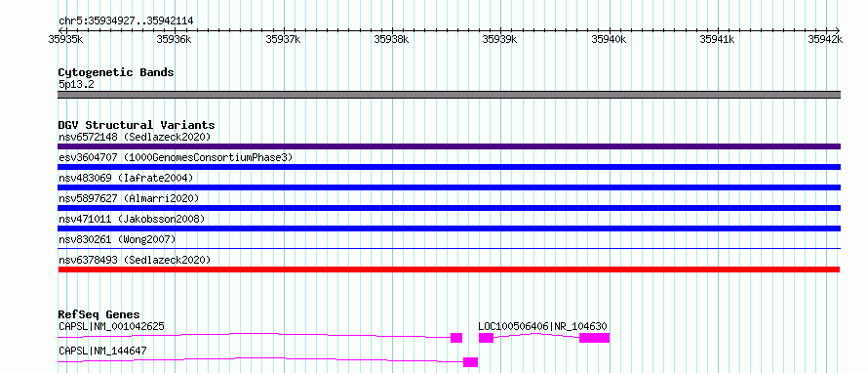Open the nsv6378493 (Sedlazeck2020) variant label
This screenshot has height=373, width=868.
click(x=135, y=260)
